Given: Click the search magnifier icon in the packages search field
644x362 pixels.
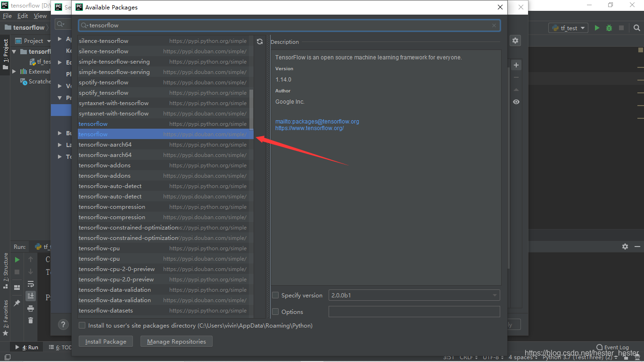Looking at the screenshot, I should point(84,25).
